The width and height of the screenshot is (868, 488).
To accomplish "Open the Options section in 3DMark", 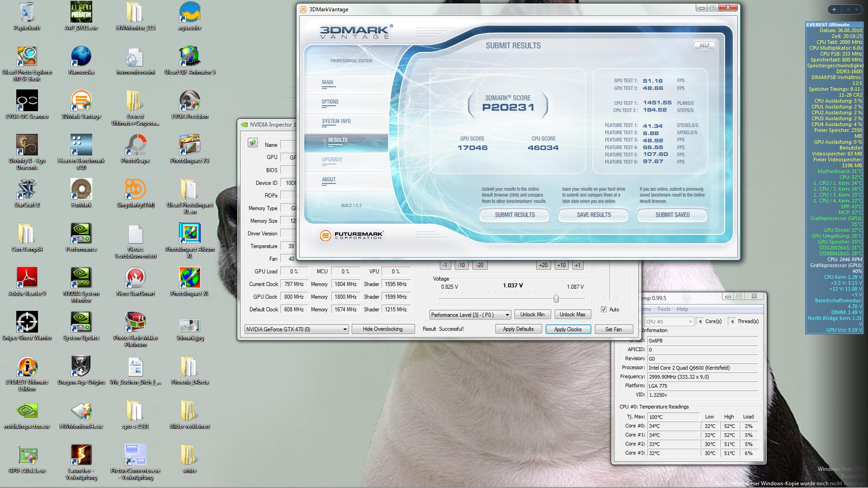I will [330, 102].
